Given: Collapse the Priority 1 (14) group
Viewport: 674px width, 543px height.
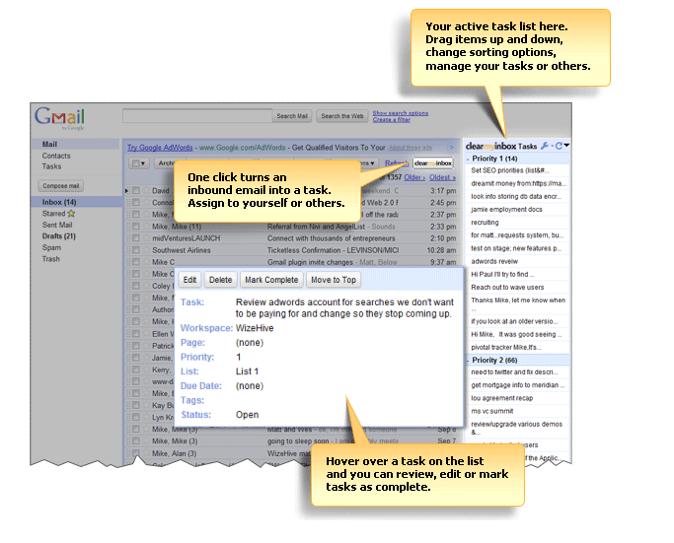Looking at the screenshot, I should pos(468,159).
